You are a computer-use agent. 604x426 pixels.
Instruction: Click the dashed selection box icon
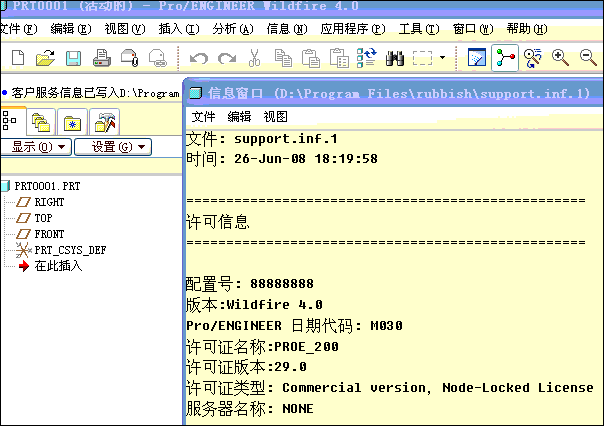coord(423,58)
